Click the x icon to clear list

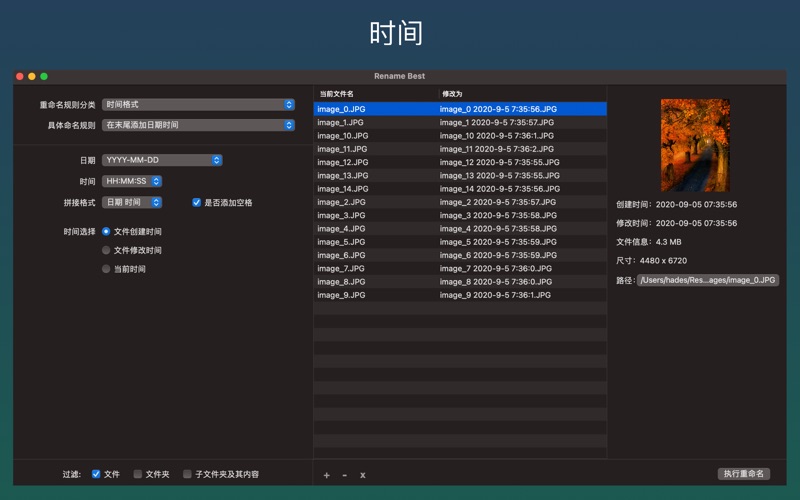[x=362, y=474]
